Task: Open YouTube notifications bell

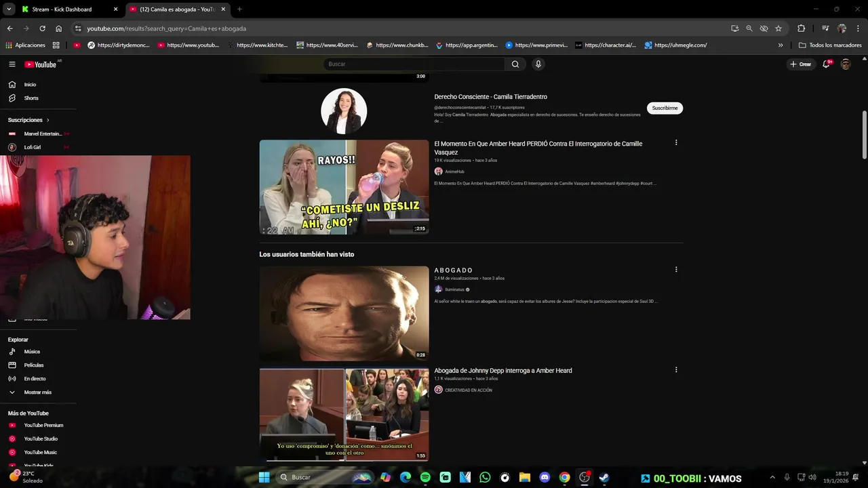Action: pos(827,64)
